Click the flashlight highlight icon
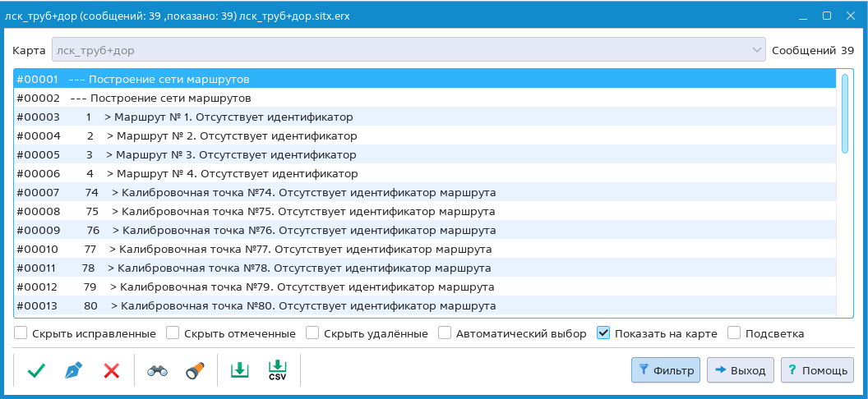Image resolution: width=868 pixels, height=399 pixels. [x=194, y=370]
